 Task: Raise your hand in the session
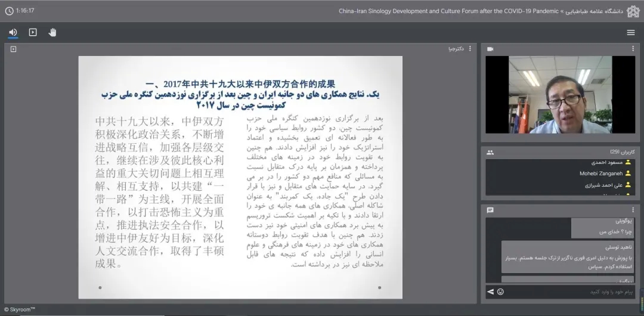click(52, 32)
